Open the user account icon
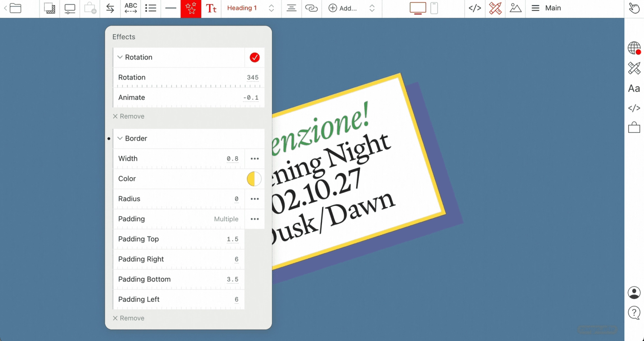Viewport: 644px width, 341px height. point(634,293)
